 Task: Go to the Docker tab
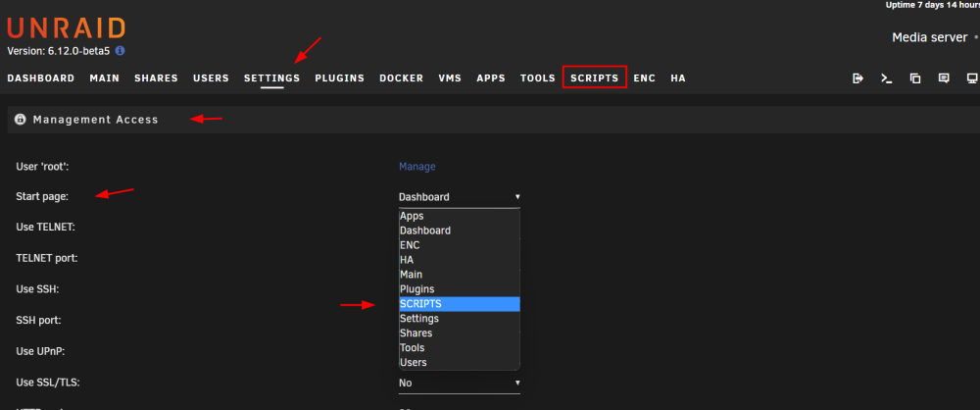pyautogui.click(x=401, y=78)
